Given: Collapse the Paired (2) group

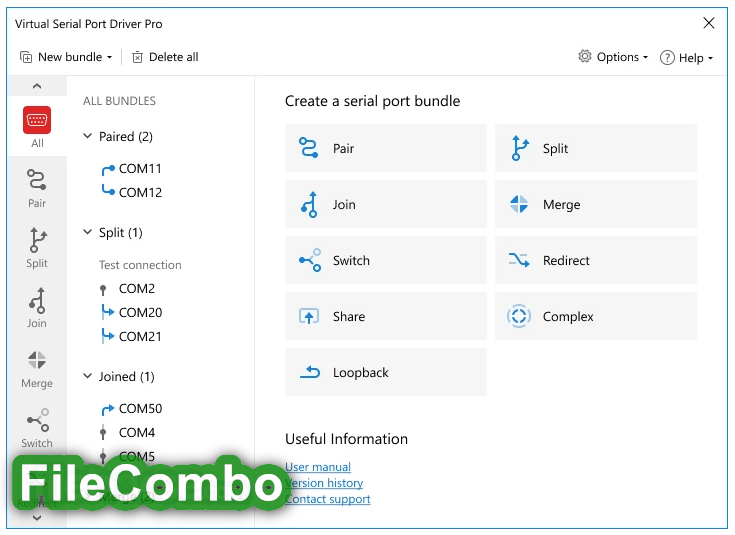Looking at the screenshot, I should (x=88, y=137).
